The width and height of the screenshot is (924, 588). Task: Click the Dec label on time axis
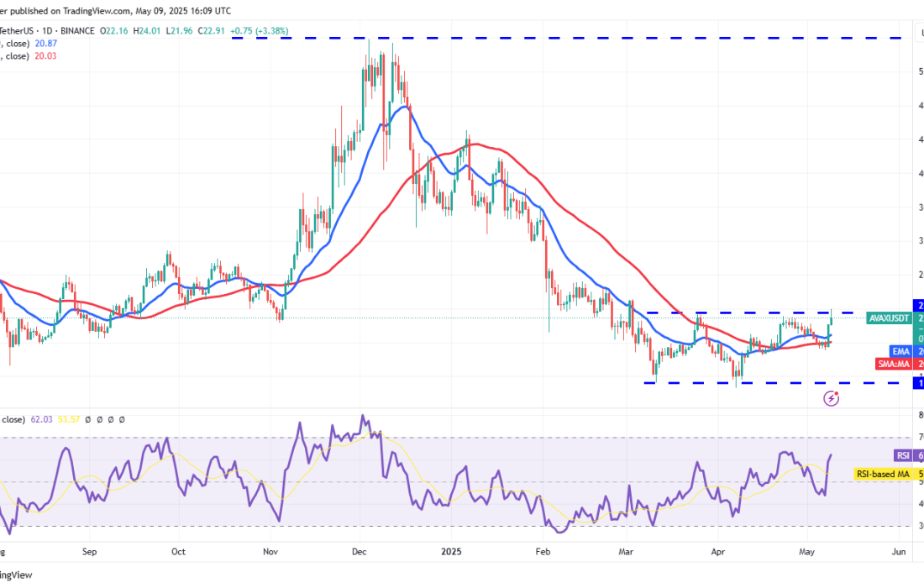pos(360,552)
